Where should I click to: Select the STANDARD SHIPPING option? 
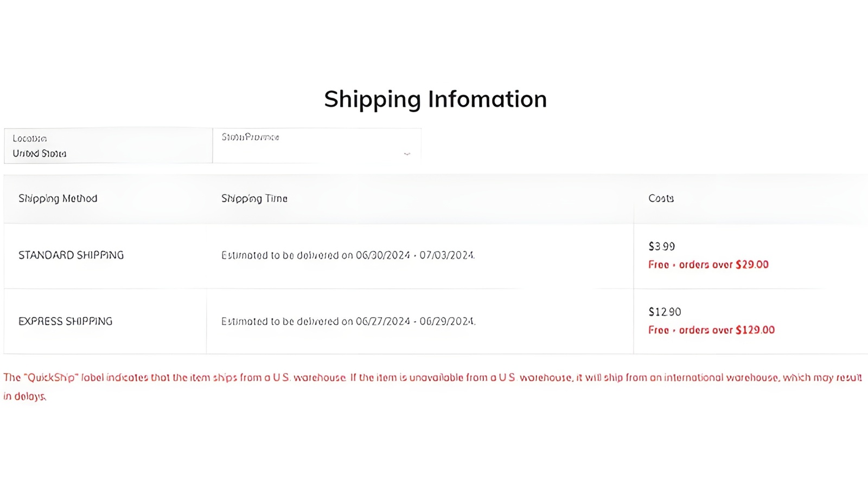(x=71, y=255)
